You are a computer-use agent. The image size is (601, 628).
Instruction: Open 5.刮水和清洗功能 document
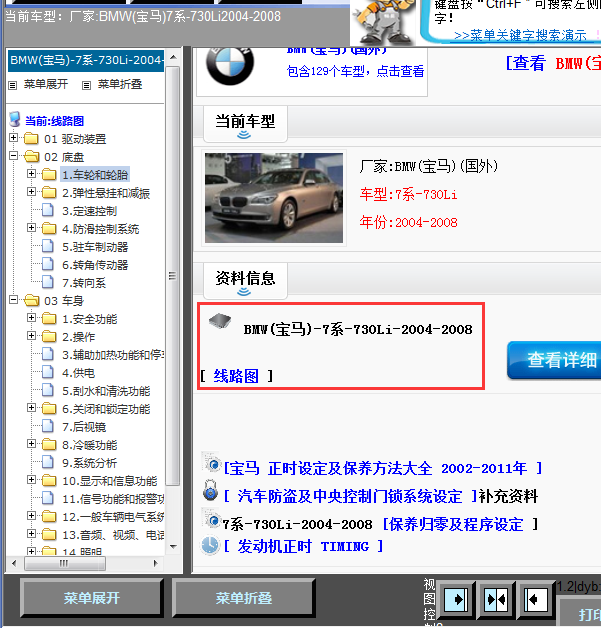(x=106, y=391)
